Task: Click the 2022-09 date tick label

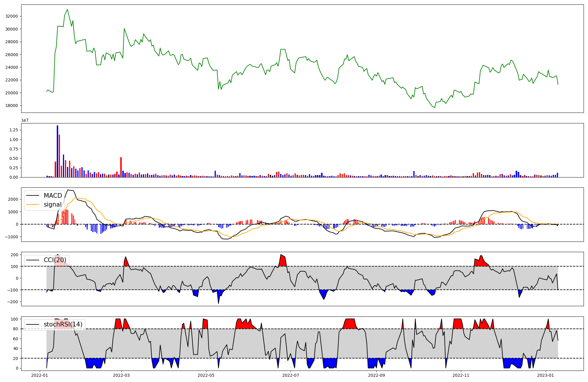Action: (x=376, y=375)
